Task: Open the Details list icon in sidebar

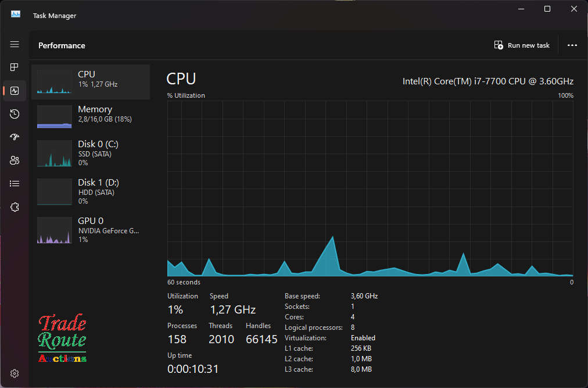Action: click(15, 184)
